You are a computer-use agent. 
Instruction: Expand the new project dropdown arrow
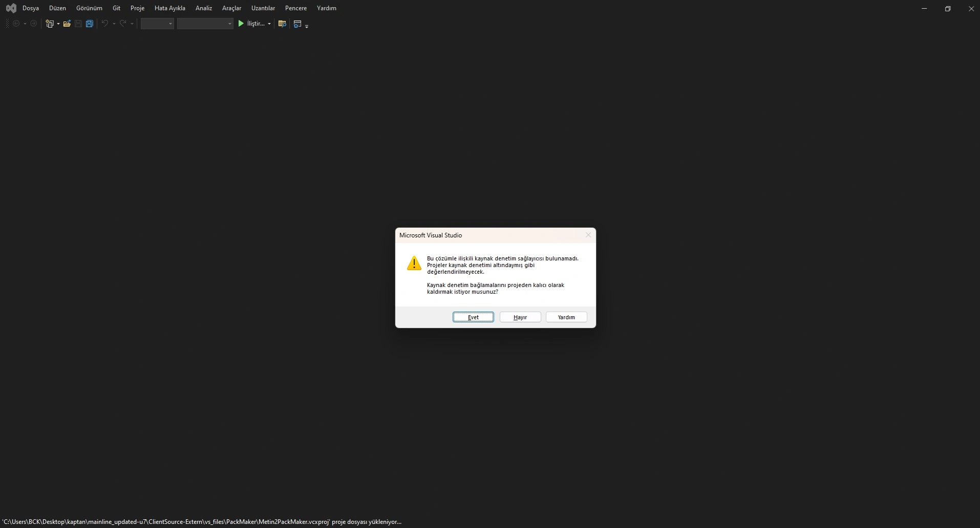pos(58,24)
